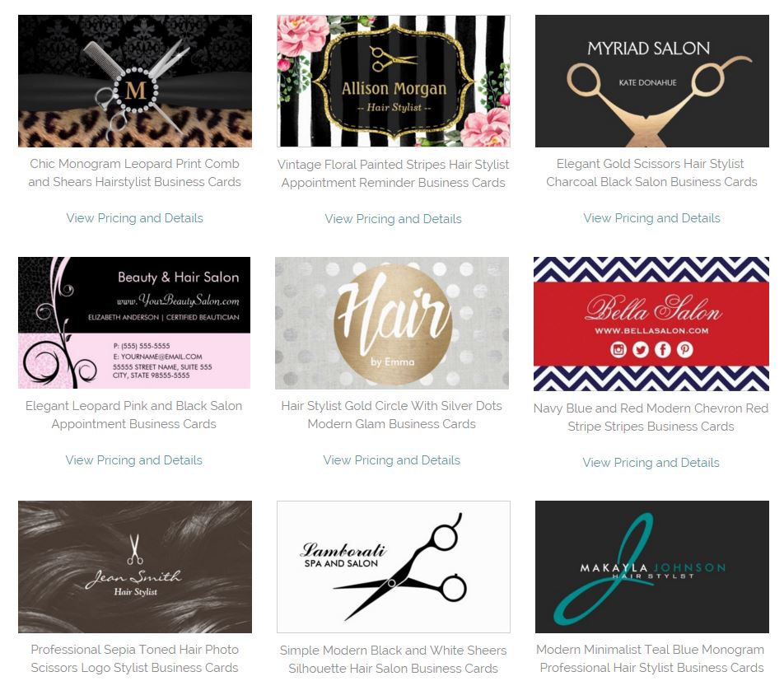This screenshot has height=695, width=784.
Task: Open the Makayla Johnson teal monogram thumbnail
Action: pyautogui.click(x=652, y=567)
